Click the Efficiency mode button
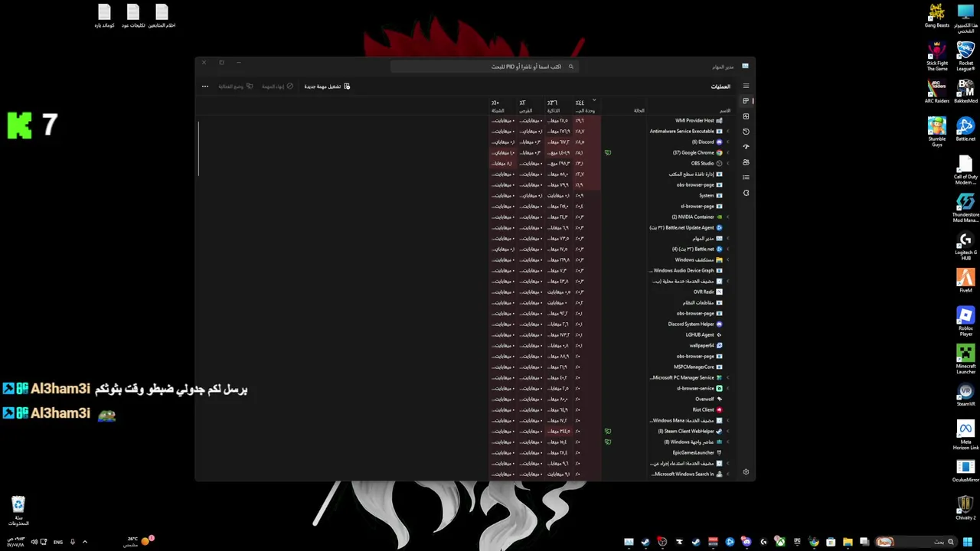The height and width of the screenshot is (551, 980). tap(236, 86)
